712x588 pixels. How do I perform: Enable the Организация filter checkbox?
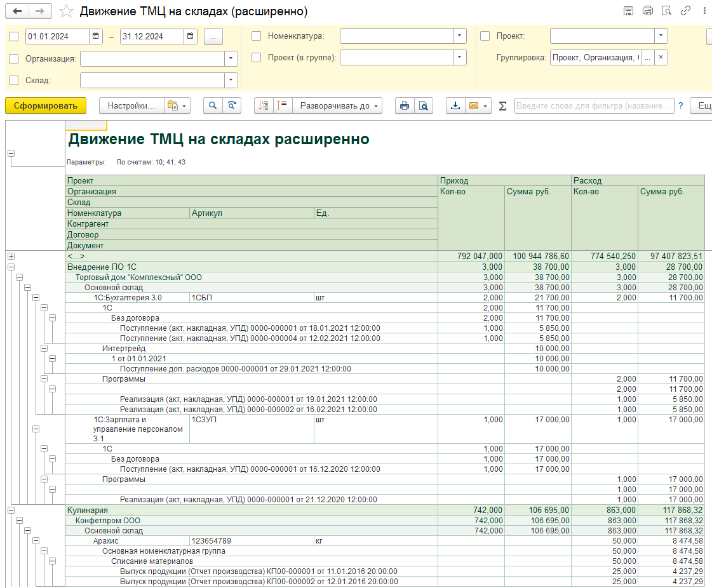13,58
